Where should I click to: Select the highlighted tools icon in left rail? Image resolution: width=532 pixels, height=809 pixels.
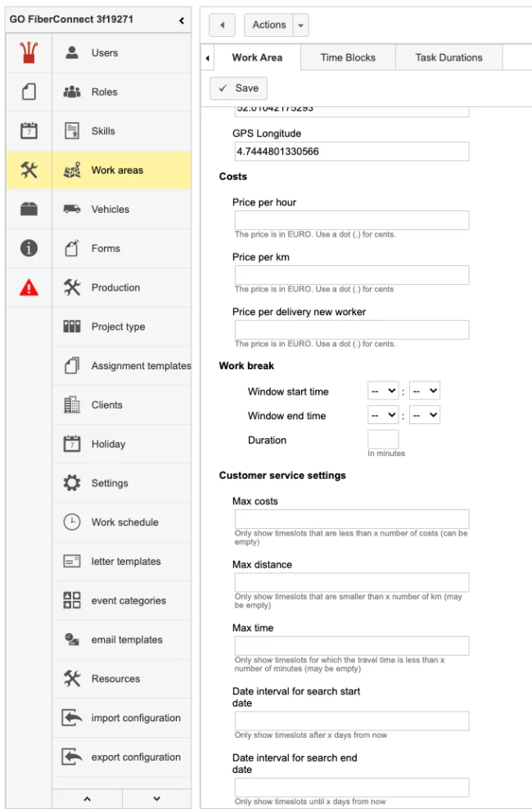coord(29,170)
